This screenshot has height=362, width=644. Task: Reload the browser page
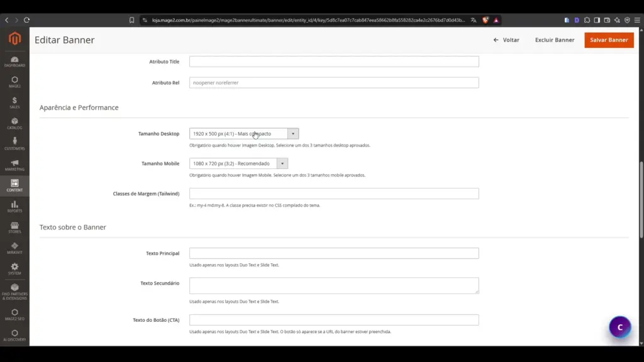pos(26,20)
